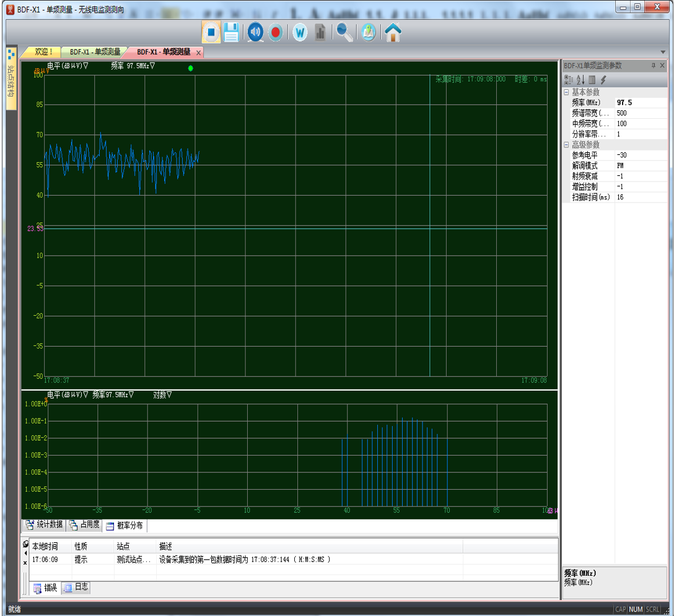674x616 pixels.
Task: Go to the home page icon
Action: pyautogui.click(x=393, y=32)
